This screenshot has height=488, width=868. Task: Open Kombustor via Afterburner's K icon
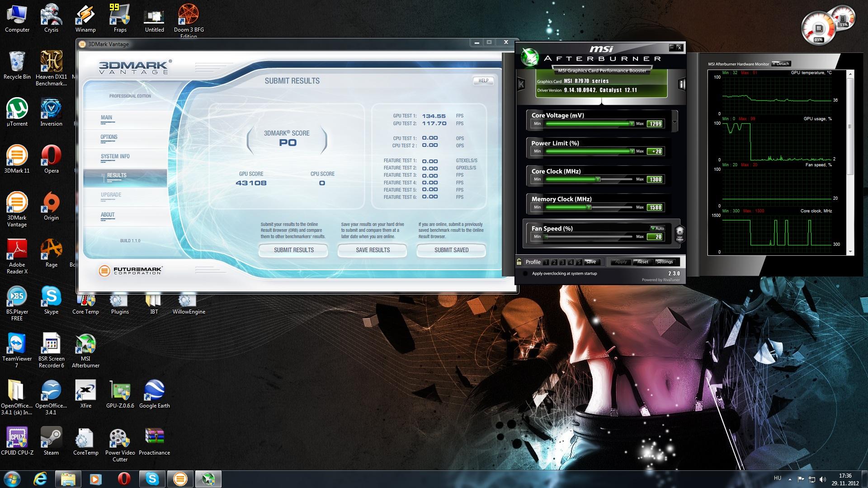coord(521,84)
